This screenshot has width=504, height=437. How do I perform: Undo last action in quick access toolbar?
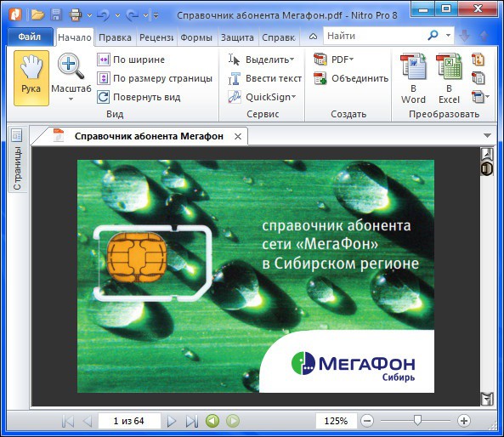point(104,15)
